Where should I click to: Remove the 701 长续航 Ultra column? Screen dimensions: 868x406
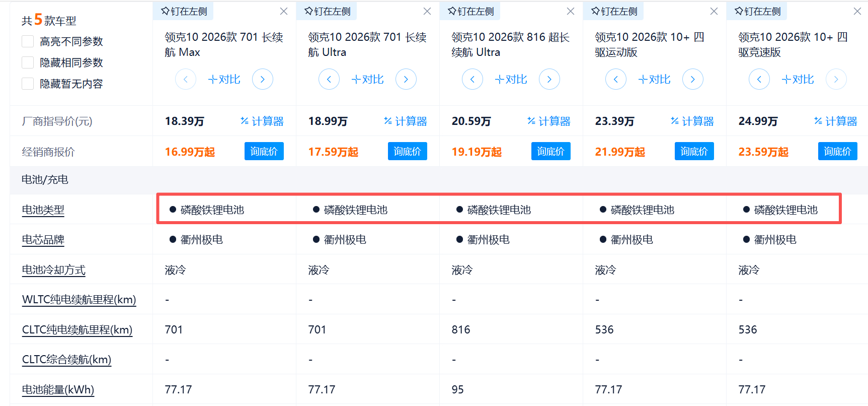[x=427, y=11]
